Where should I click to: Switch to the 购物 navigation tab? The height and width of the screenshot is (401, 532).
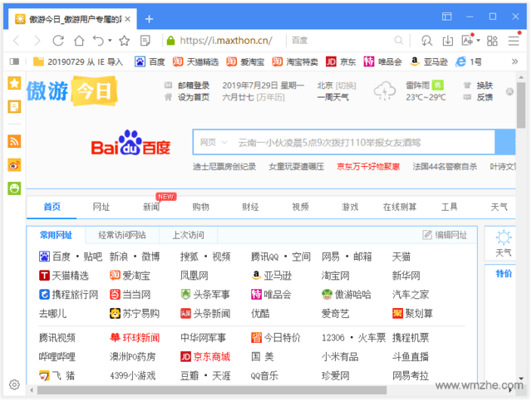(x=200, y=207)
